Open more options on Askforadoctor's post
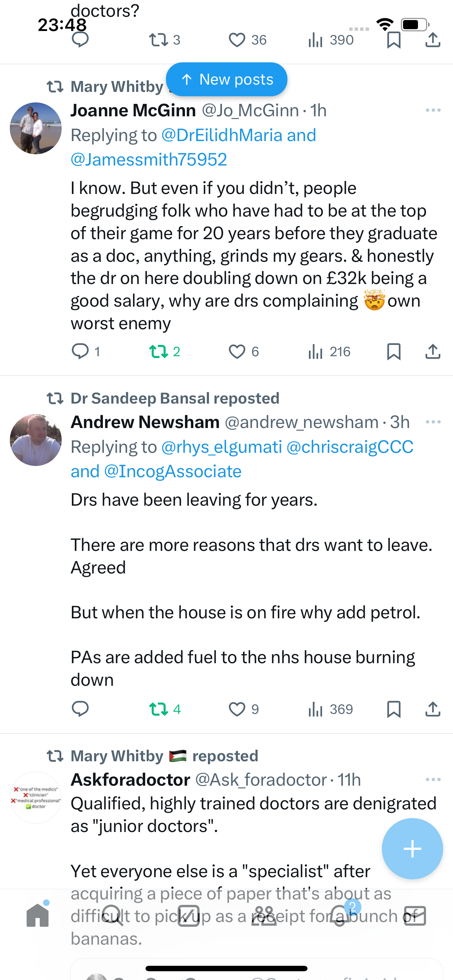The height and width of the screenshot is (980, 453). tap(433, 779)
